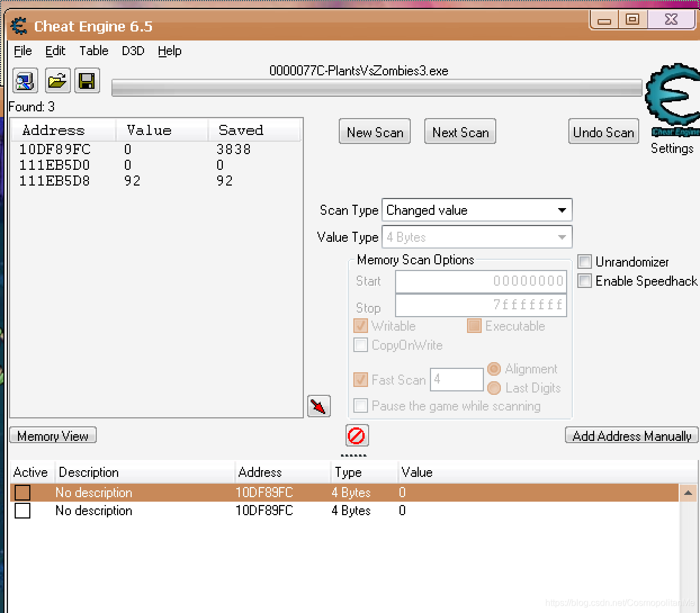Click the Found: 3 label
This screenshot has height=613, width=700.
tap(32, 107)
